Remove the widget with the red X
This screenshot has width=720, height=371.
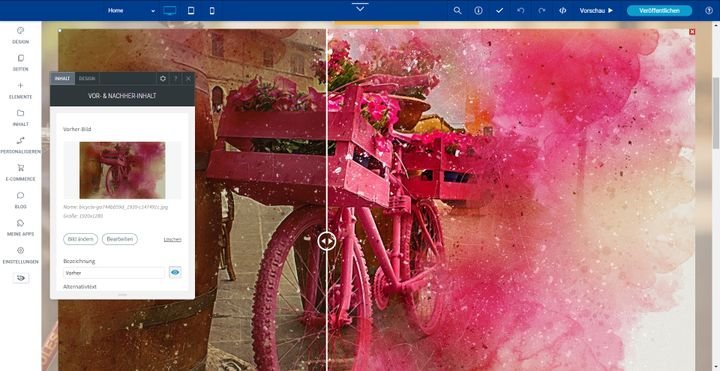692,32
